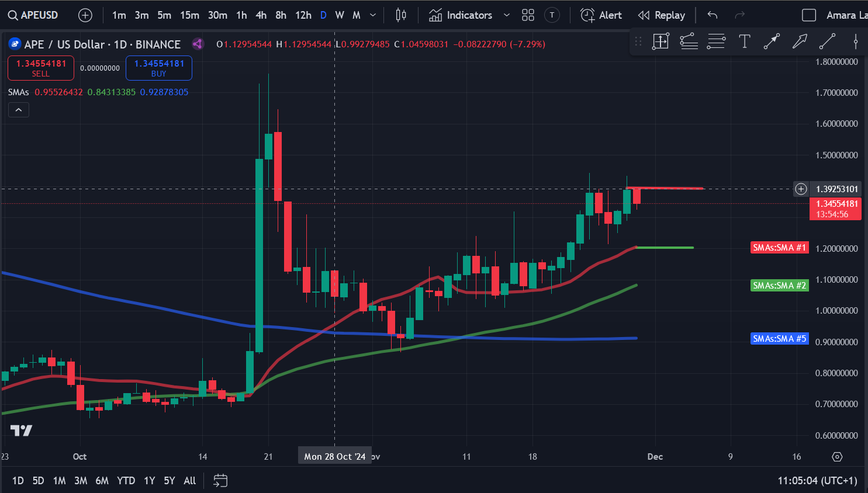
Task: Set date range to 6M
Action: tap(102, 481)
